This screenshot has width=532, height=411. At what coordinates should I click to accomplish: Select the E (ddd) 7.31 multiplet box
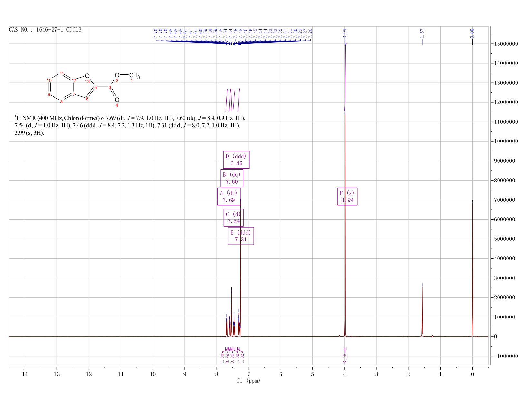241,236
